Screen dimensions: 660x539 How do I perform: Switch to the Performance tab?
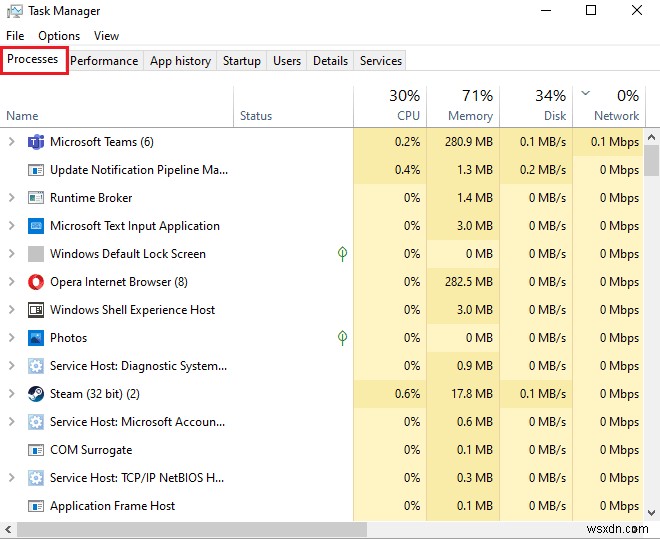(104, 61)
